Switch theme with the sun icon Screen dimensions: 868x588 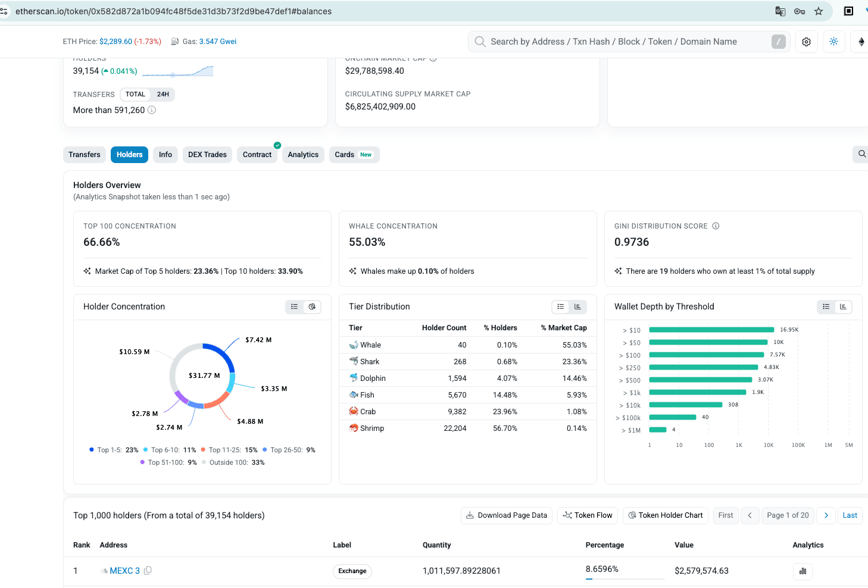point(833,42)
